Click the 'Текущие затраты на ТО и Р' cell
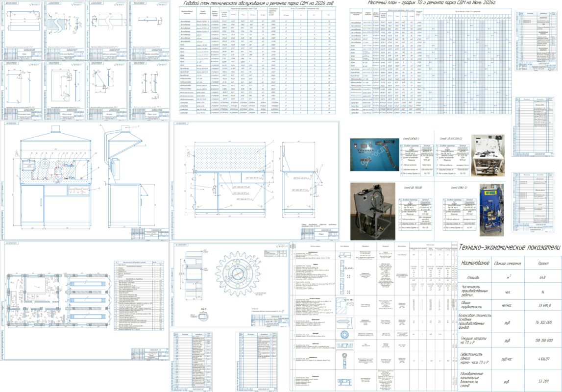Screen dimensions: 562x392 pyautogui.click(x=475, y=341)
